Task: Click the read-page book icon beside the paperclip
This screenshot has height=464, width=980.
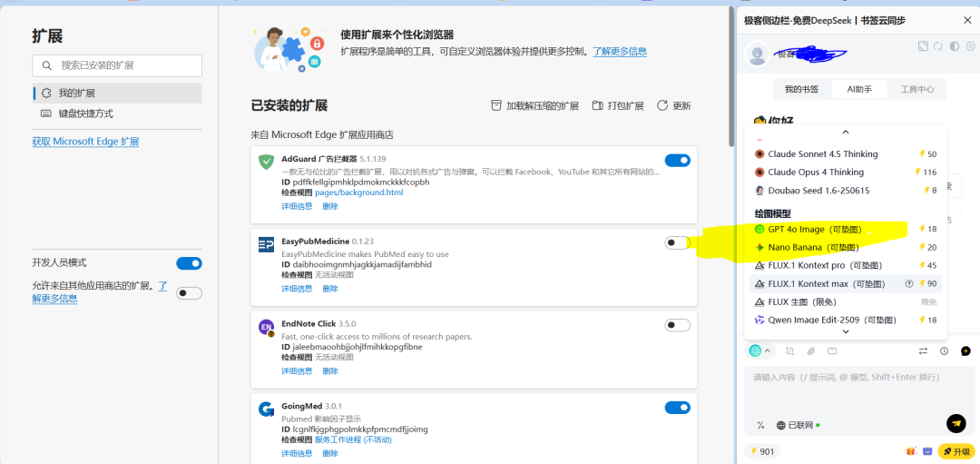Action: tap(832, 350)
